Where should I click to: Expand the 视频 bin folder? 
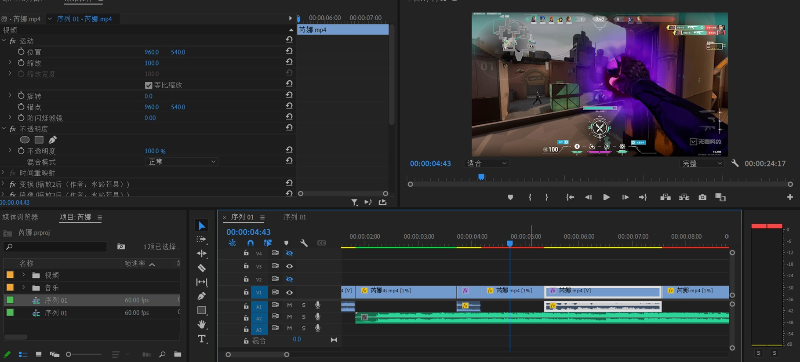coord(23,275)
